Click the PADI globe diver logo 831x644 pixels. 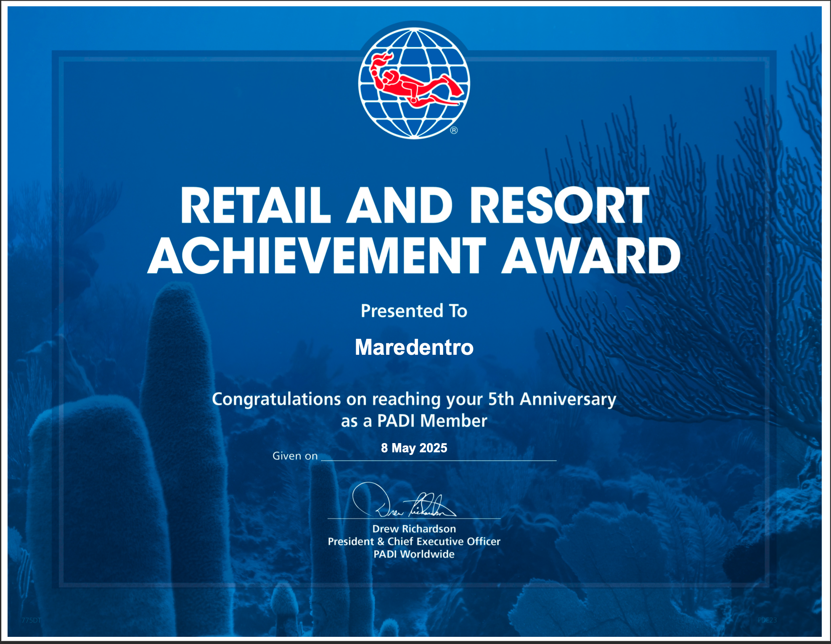coord(414,83)
